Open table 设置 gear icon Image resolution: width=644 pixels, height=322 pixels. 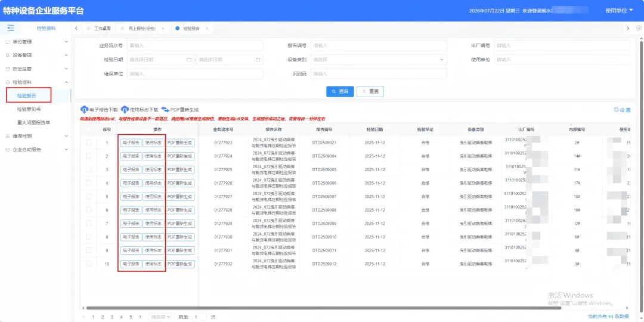[616, 110]
